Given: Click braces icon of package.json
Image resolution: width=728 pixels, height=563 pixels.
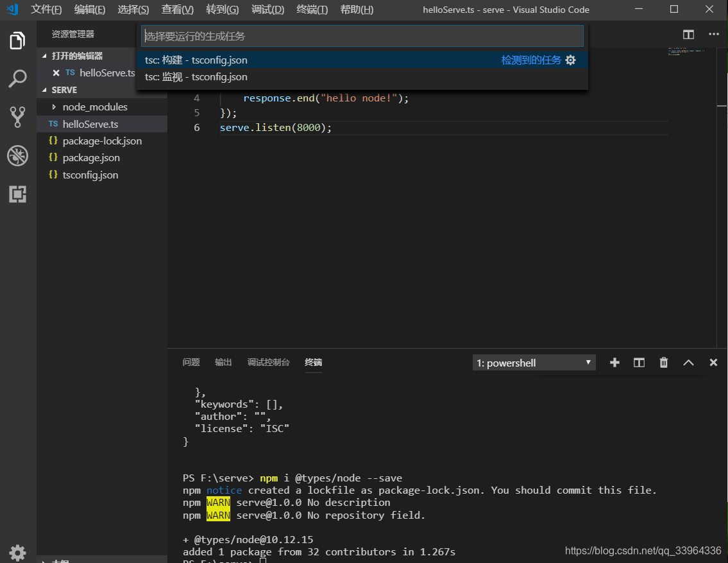Looking at the screenshot, I should coord(53,157).
